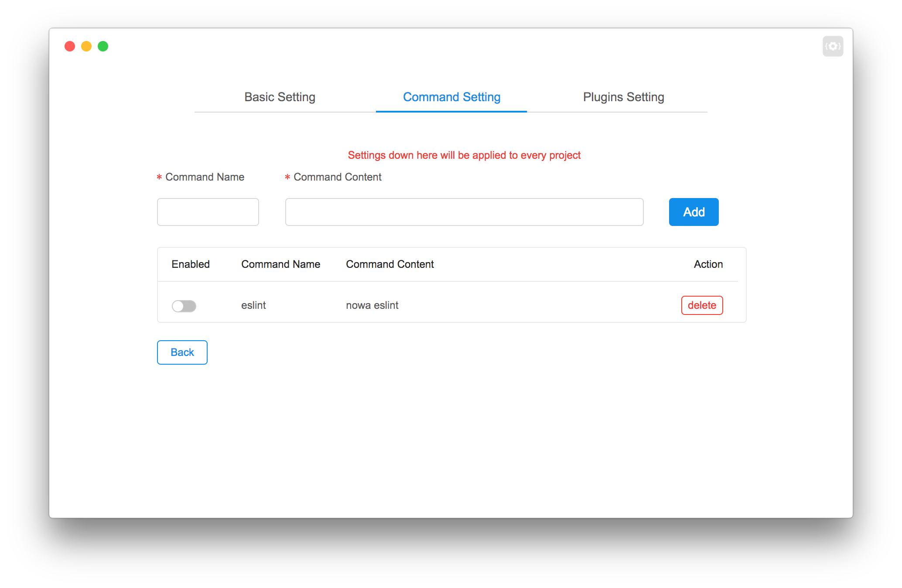
Task: Go back using the Back button
Action: point(182,352)
